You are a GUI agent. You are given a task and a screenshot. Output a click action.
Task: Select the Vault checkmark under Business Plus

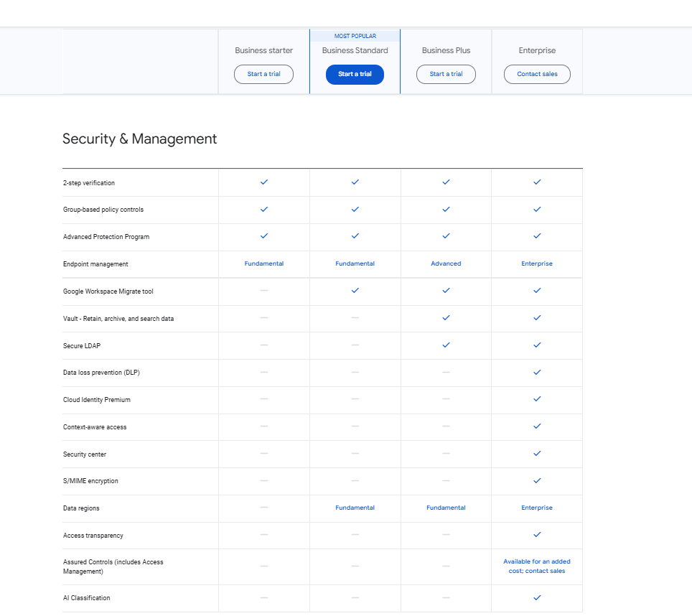click(446, 318)
